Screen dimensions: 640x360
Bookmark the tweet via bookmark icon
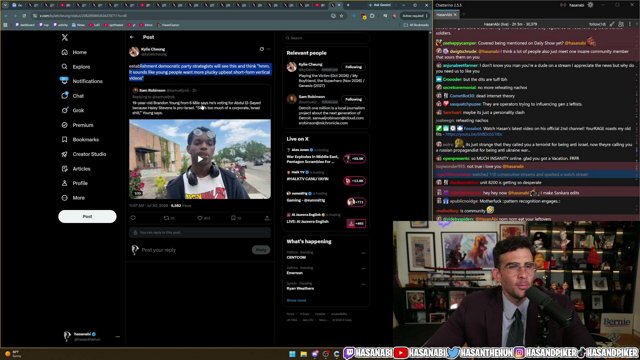point(233,218)
